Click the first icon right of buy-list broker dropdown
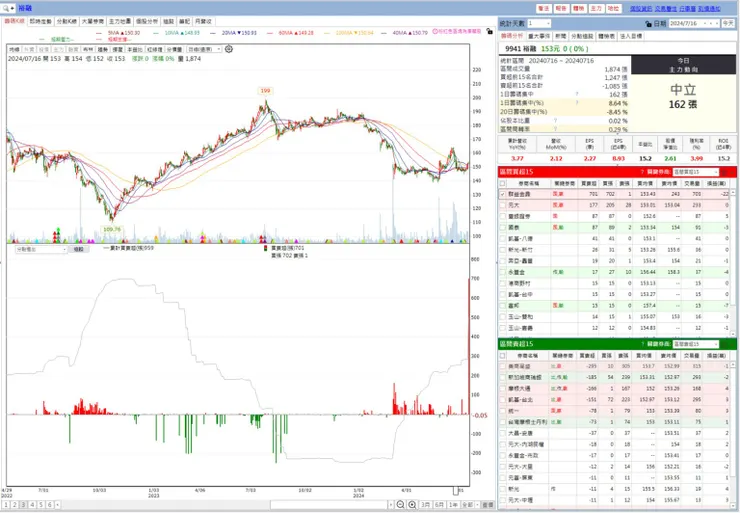This screenshot has width=740, height=513. tap(724, 172)
